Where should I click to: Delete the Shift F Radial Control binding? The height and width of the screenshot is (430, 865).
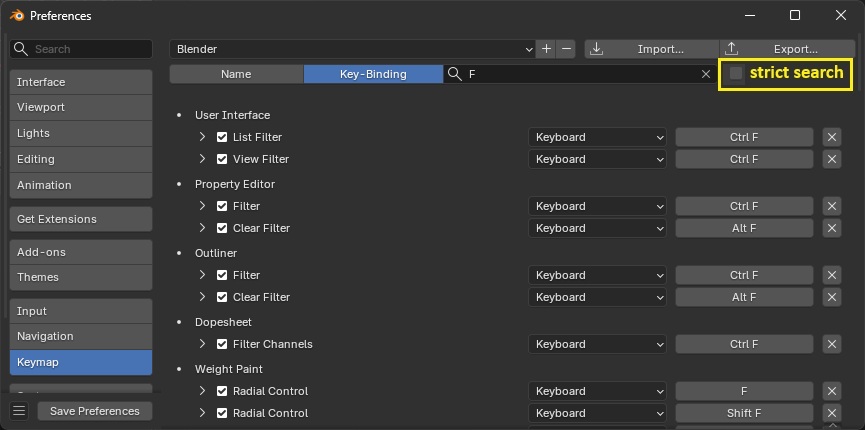pyautogui.click(x=832, y=413)
